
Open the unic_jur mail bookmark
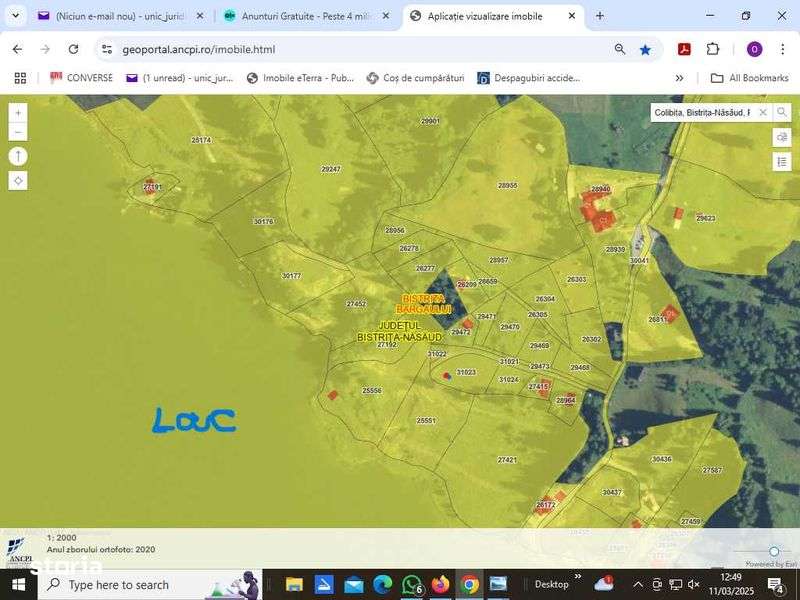180,78
